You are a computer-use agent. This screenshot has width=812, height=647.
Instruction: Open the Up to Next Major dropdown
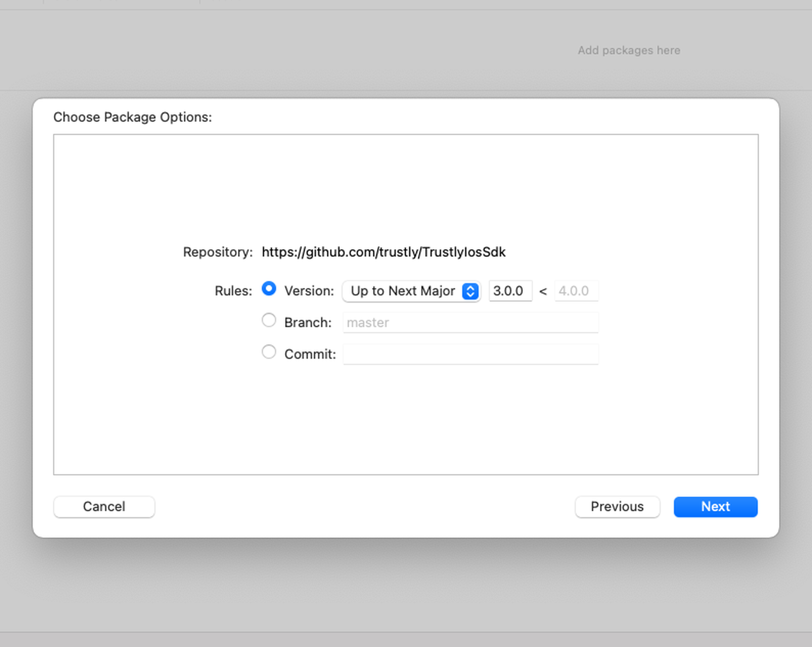click(x=411, y=291)
